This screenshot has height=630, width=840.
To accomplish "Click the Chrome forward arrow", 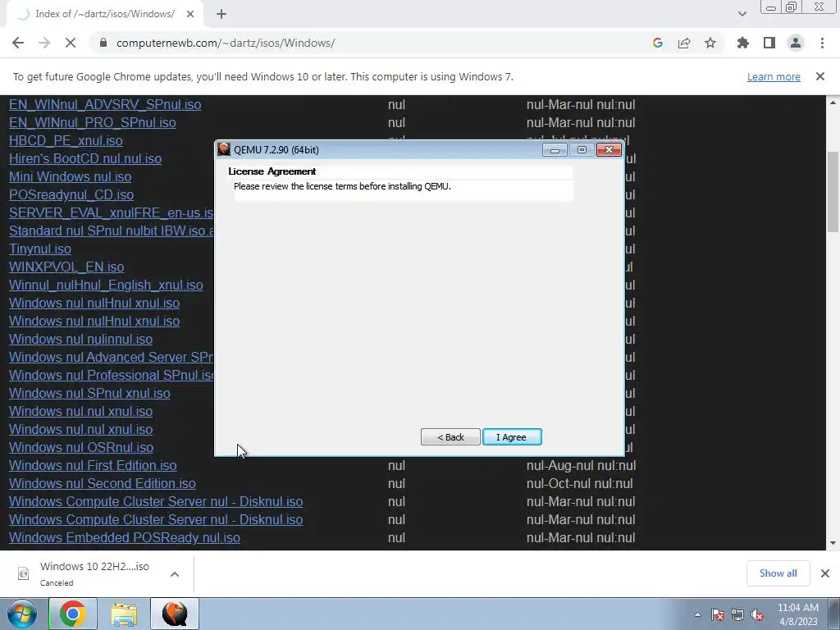I will pos(44,43).
